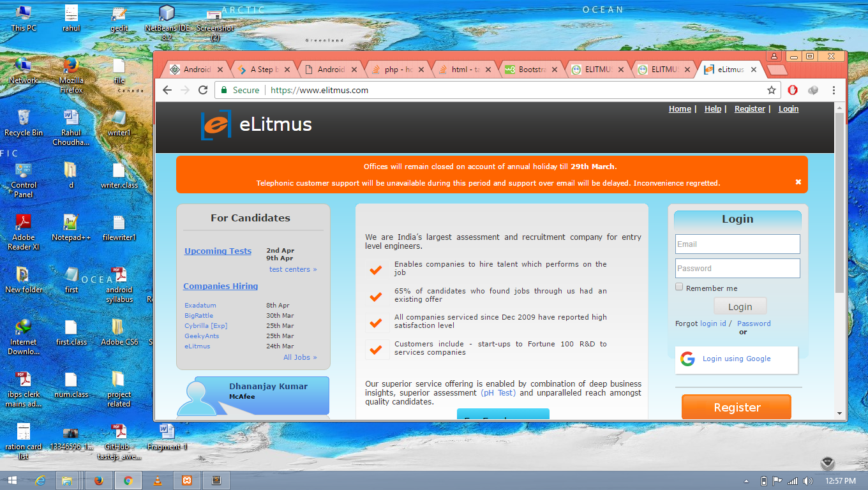Bookmark this page with the star icon

click(x=772, y=90)
